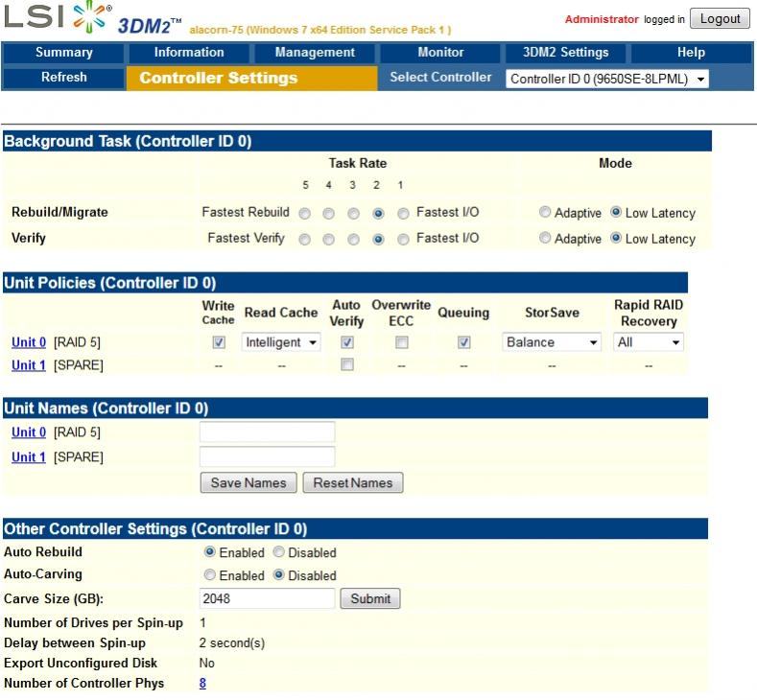Image resolution: width=757 pixels, height=700 pixels.
Task: Set Rebuild/Migrate task rate to 3
Action: tap(353, 213)
